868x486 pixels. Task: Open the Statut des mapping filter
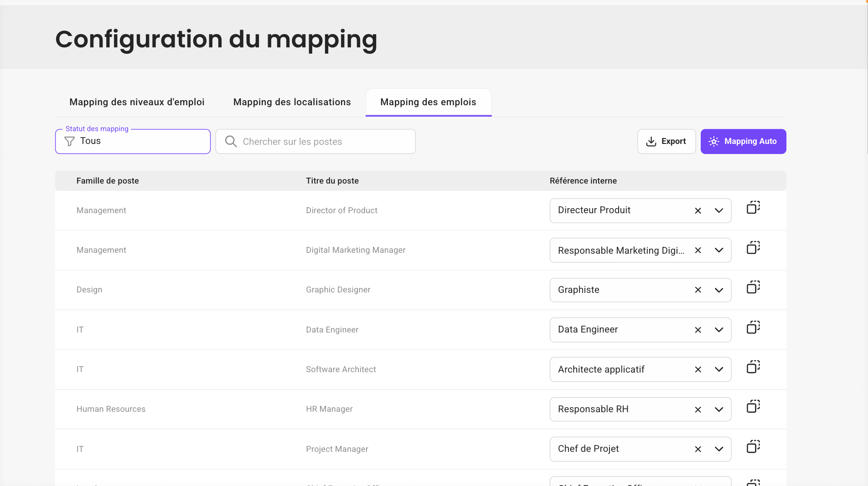click(133, 142)
